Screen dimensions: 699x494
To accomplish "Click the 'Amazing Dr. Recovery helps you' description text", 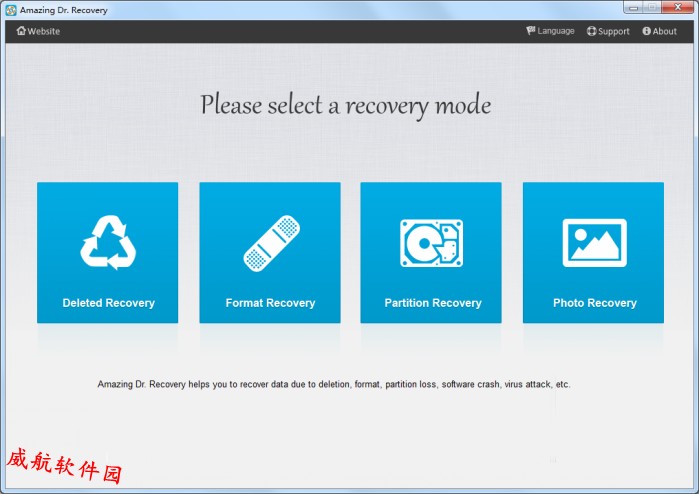I will click(334, 384).
